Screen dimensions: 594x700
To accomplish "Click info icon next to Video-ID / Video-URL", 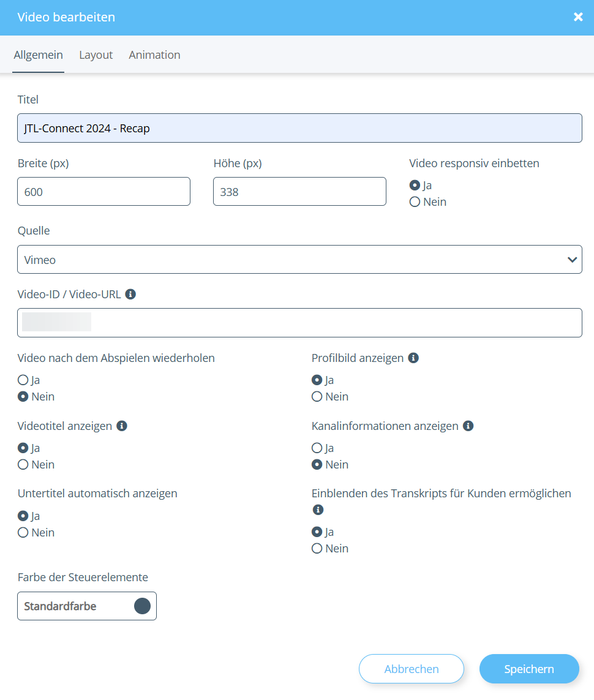I will [130, 294].
